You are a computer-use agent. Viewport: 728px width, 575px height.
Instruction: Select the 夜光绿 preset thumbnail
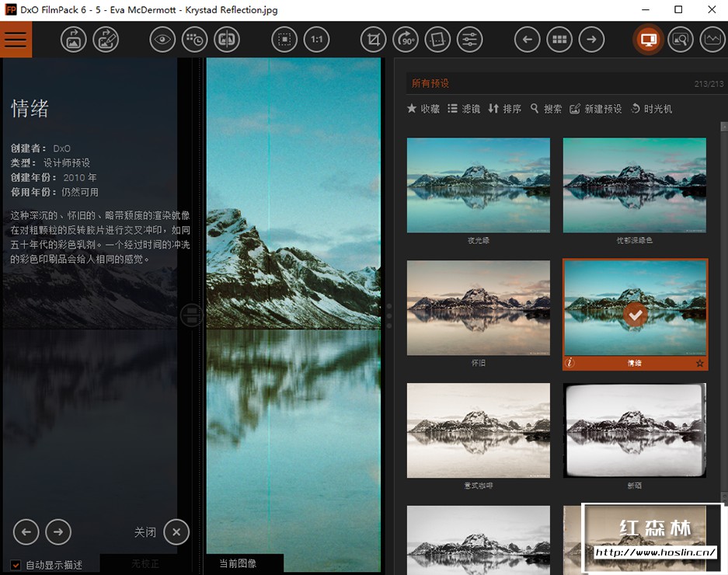click(479, 185)
